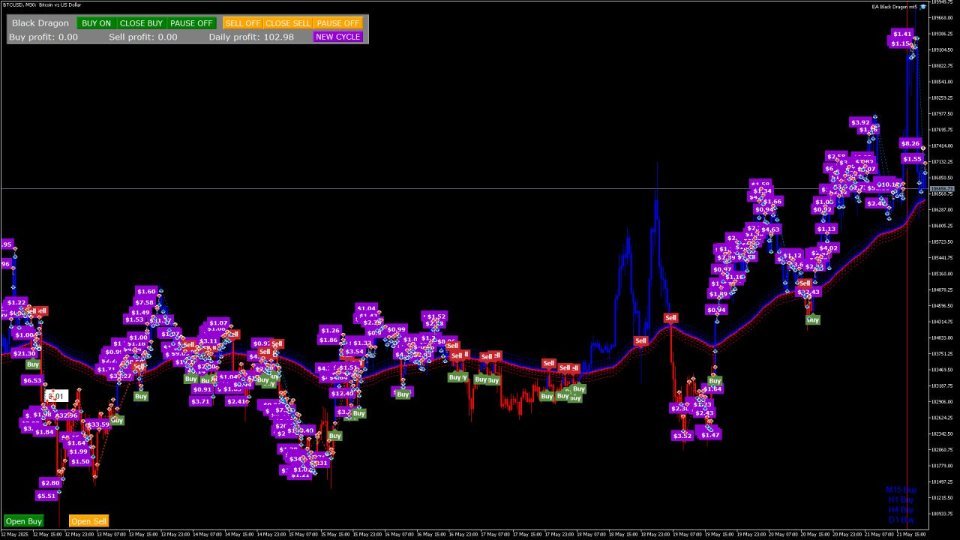Start a NEW CYCLE
960x540 pixels.
(x=338, y=37)
